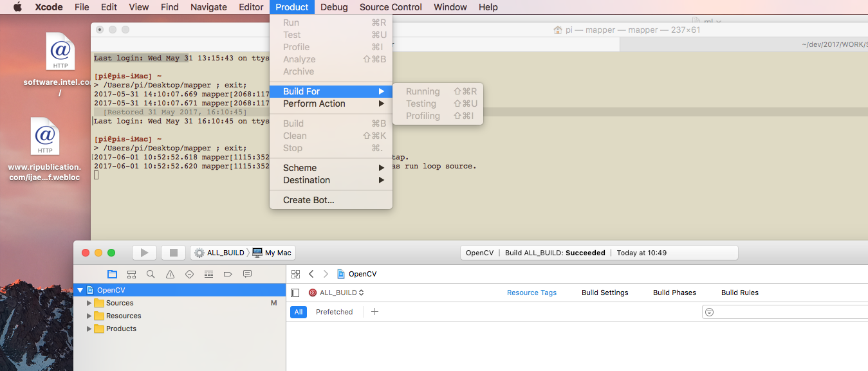Collapse the OpenCV project disclosure triangle

tap(80, 290)
